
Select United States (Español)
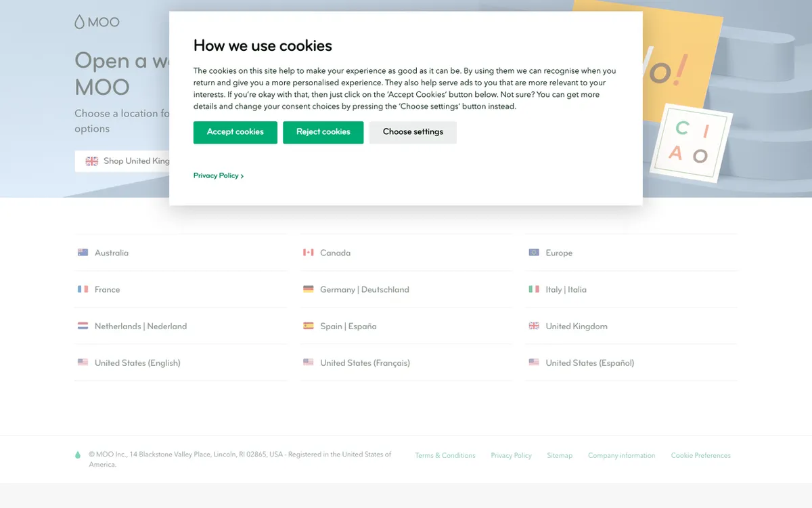590,362
